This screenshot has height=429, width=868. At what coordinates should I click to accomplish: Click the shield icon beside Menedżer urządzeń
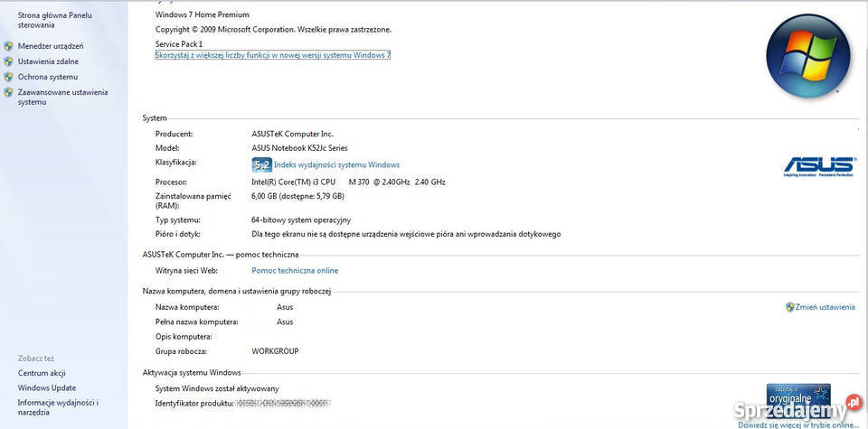(8, 46)
